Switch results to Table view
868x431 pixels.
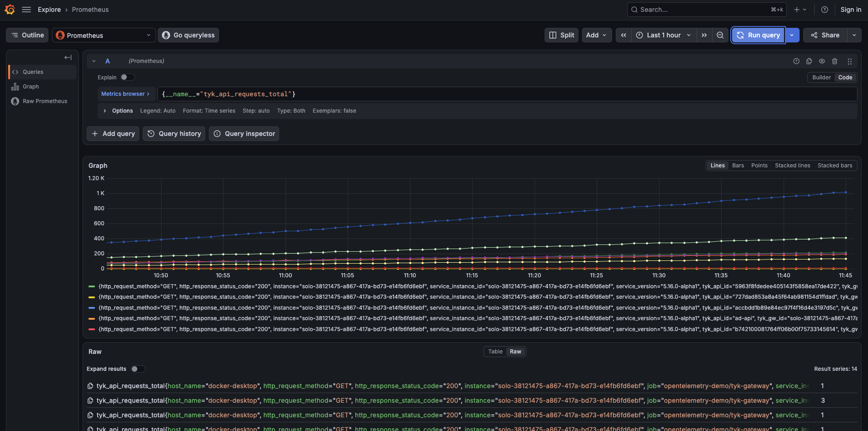tap(495, 352)
